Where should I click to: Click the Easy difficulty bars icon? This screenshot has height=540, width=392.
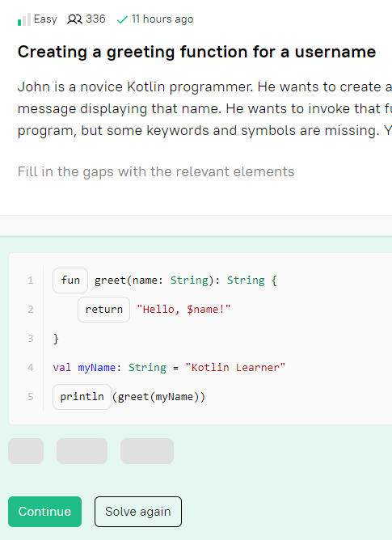[24, 19]
